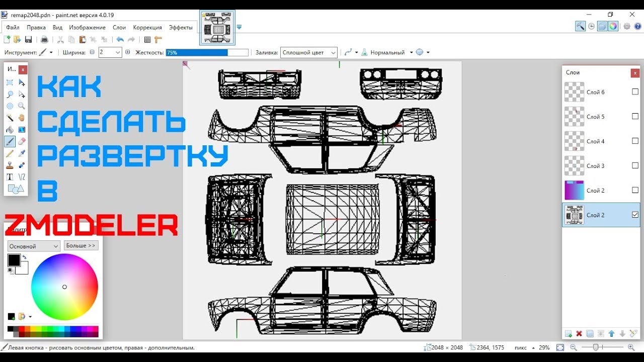644x362 pixels.
Task: Select the Lasso Select tool
Action: [x=10, y=94]
